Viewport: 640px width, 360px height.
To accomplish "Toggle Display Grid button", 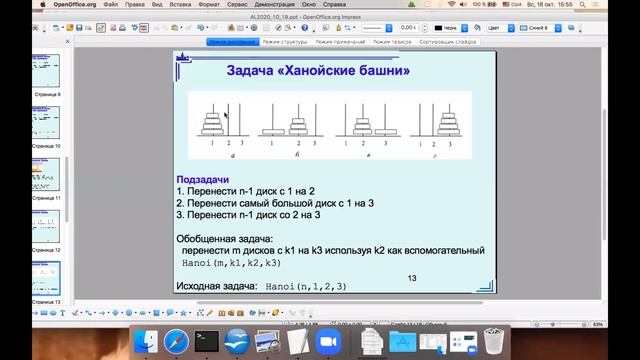I will [x=266, y=28].
